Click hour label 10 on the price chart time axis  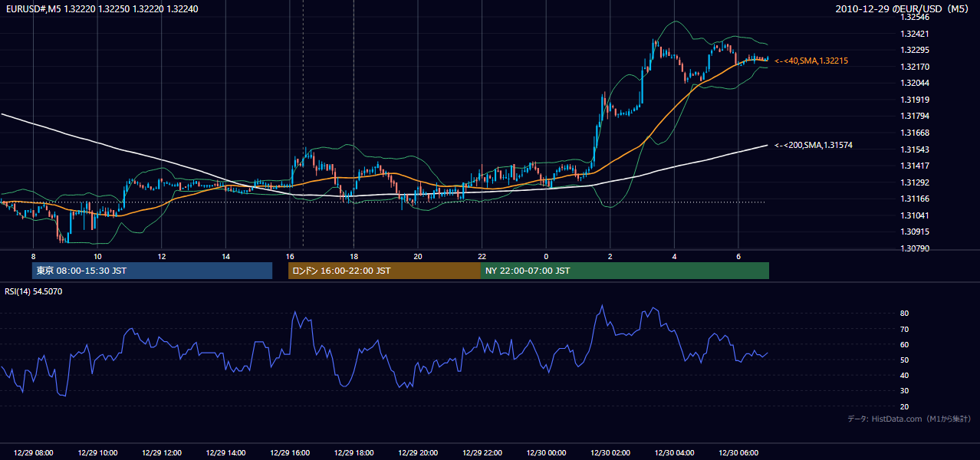click(97, 256)
